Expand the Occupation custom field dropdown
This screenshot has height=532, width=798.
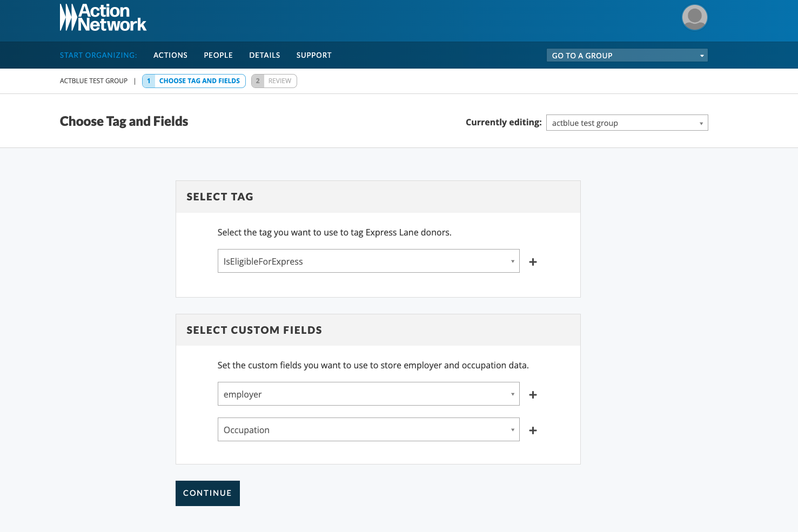coord(368,429)
